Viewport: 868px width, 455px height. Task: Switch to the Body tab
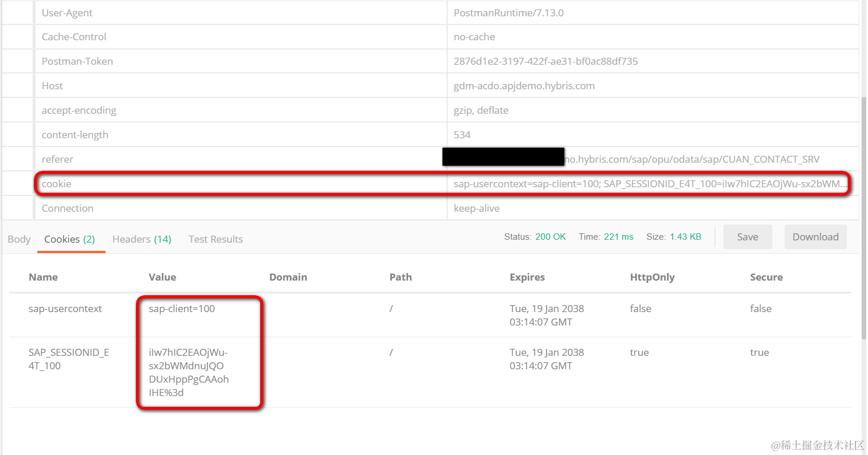coord(19,239)
